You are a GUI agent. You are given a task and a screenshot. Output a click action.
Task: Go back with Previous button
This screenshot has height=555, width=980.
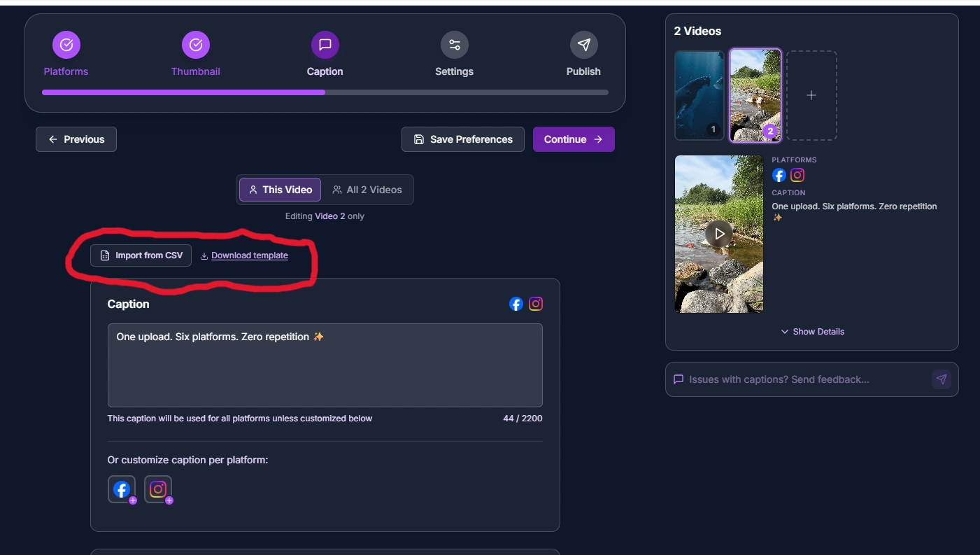click(x=76, y=139)
